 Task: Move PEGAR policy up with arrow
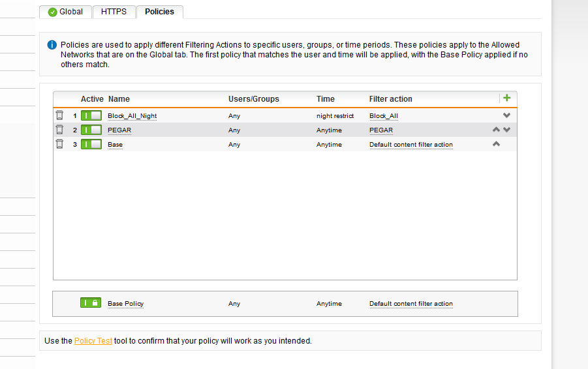click(496, 130)
